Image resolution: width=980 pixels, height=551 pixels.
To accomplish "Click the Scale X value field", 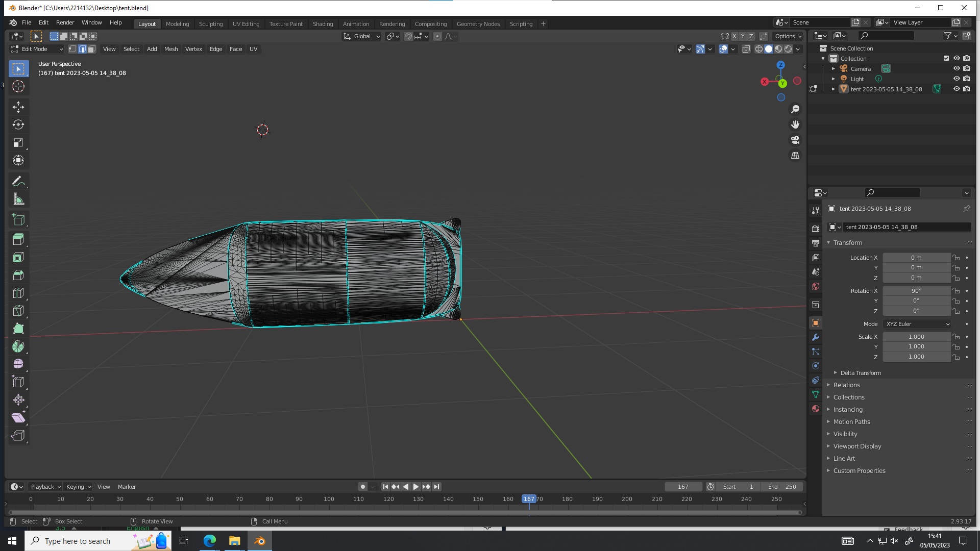I will pos(917,337).
